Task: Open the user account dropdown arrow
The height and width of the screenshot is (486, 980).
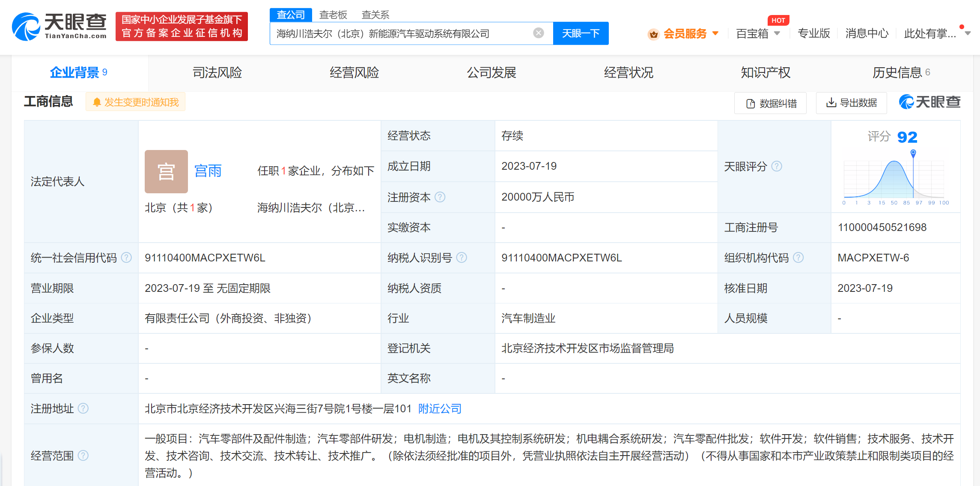Action: pos(968,33)
